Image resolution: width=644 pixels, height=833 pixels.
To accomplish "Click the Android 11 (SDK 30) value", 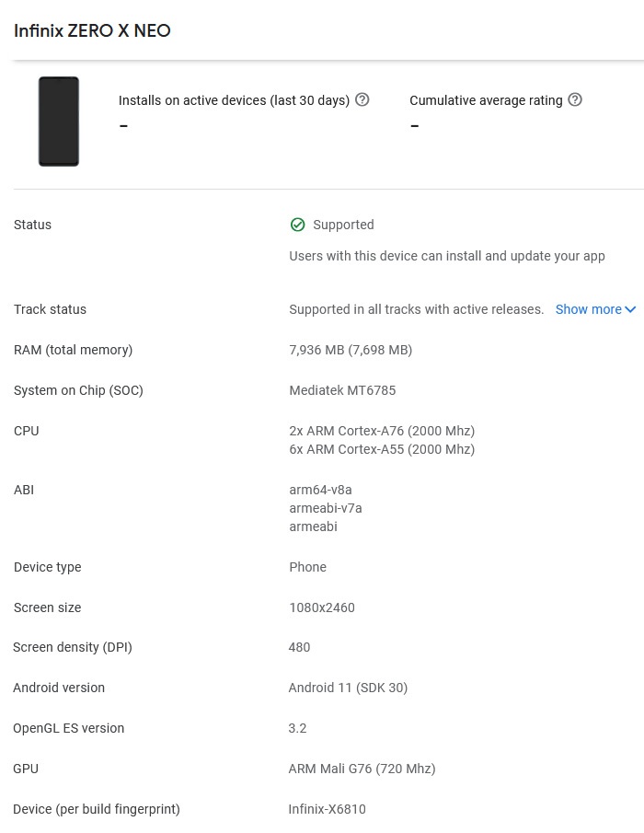I will point(348,688).
